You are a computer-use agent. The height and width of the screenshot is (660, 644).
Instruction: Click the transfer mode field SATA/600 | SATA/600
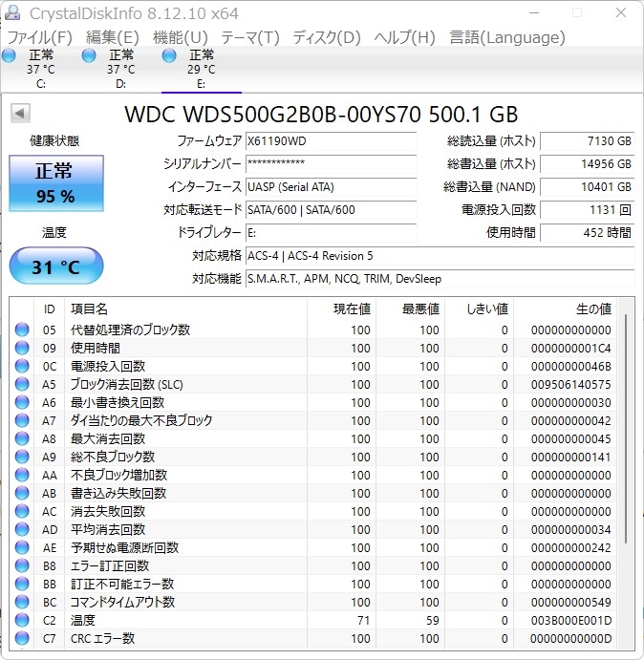pyautogui.click(x=331, y=209)
